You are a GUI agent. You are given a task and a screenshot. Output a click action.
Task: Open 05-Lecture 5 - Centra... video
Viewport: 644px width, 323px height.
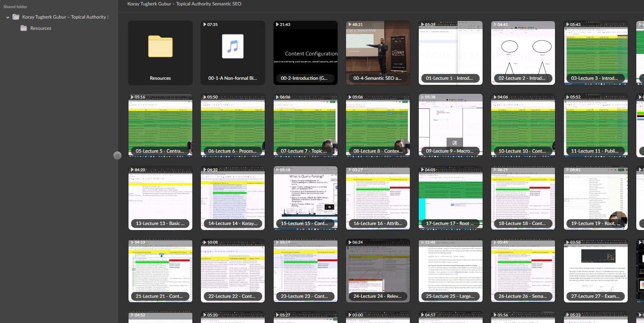click(x=160, y=125)
